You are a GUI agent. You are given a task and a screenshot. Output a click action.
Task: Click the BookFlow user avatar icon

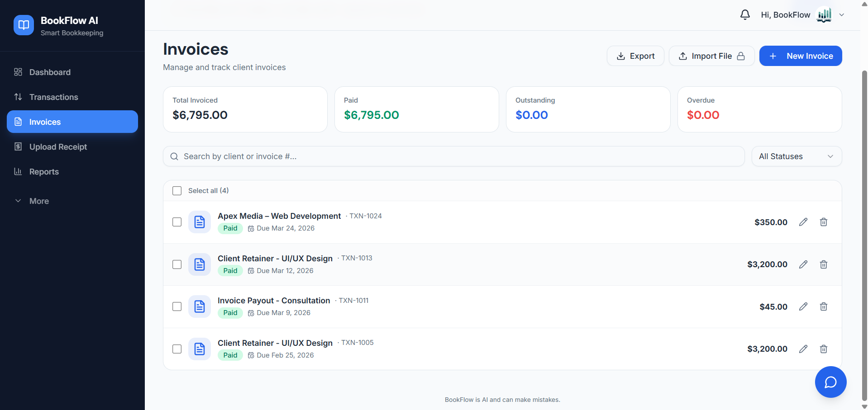[x=824, y=15]
